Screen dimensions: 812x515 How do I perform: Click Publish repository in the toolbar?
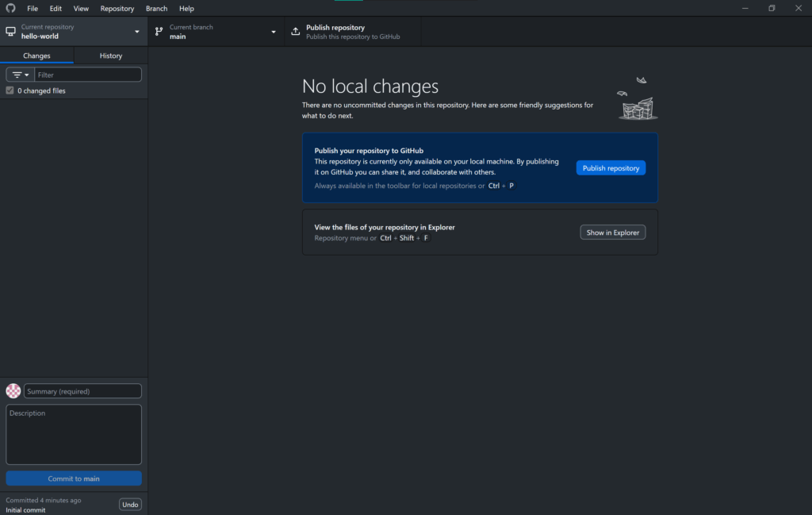coord(352,32)
